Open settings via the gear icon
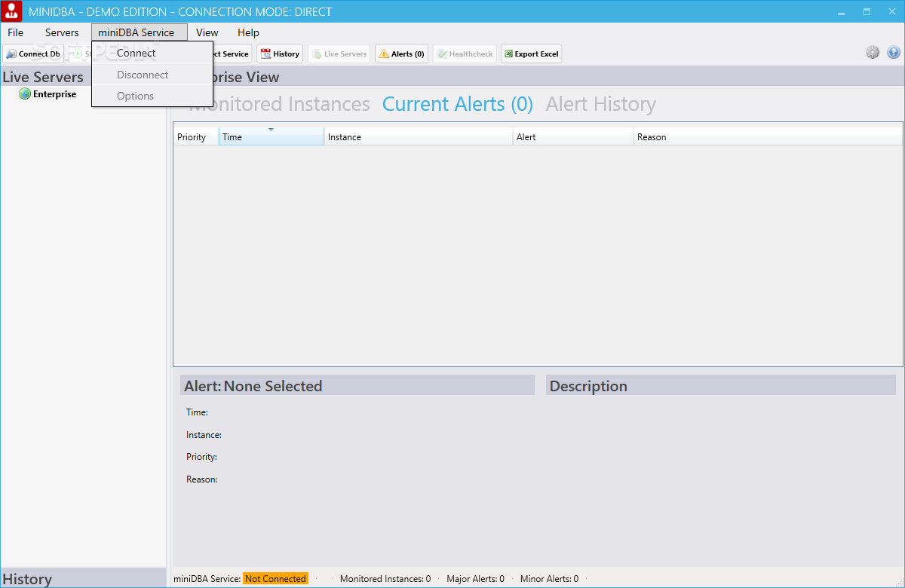The height and width of the screenshot is (588, 905). [873, 52]
